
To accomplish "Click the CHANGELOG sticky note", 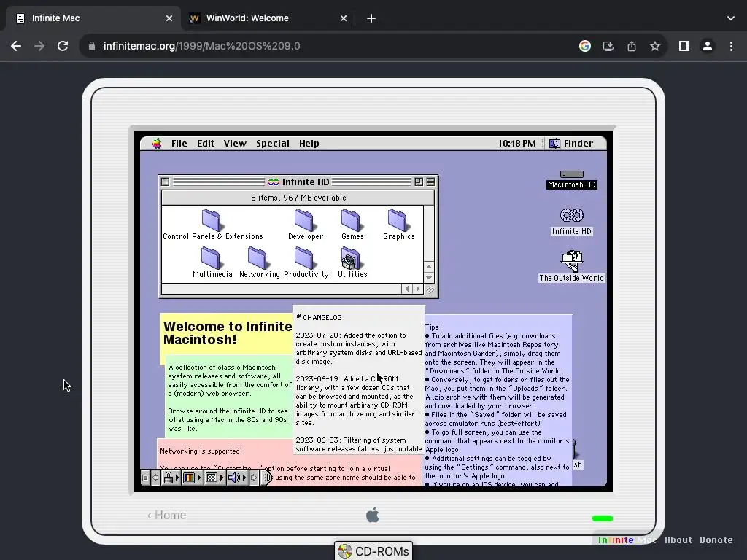I will point(358,379).
